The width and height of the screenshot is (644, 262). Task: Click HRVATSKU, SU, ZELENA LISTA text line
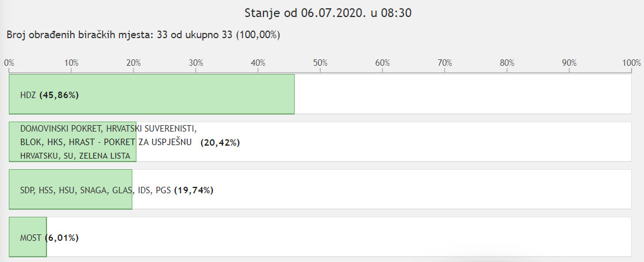[x=75, y=156]
